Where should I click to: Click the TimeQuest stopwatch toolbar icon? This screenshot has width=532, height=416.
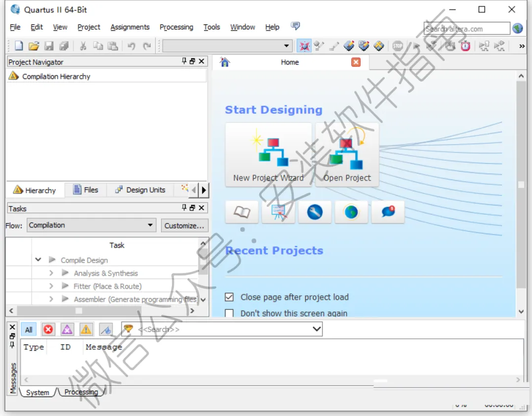(465, 46)
